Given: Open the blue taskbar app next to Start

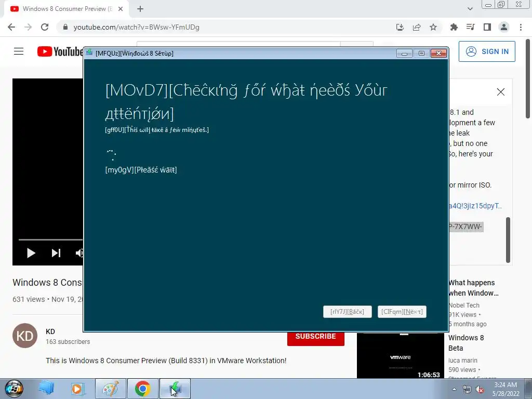Looking at the screenshot, I should tap(46, 389).
